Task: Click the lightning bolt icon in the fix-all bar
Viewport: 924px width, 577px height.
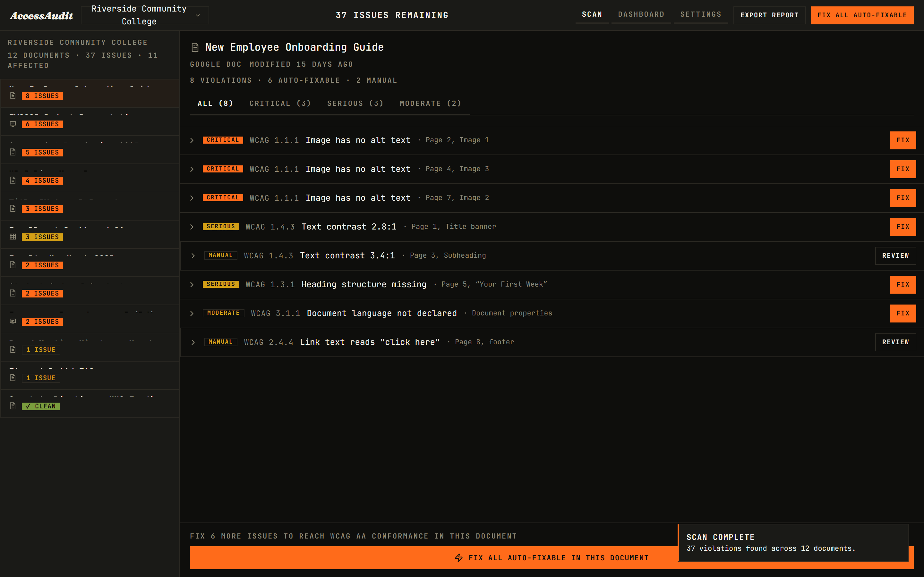Action: point(459,558)
